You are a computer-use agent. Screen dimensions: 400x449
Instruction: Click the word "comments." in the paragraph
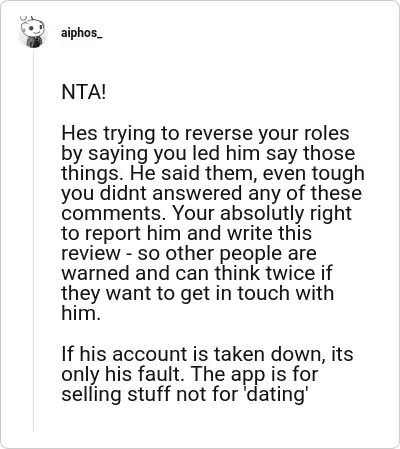[x=113, y=214]
